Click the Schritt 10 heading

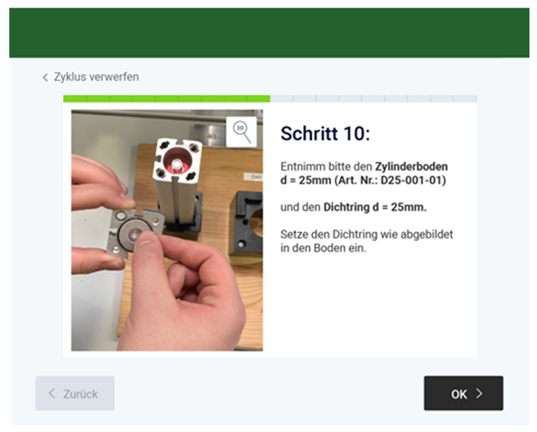[x=325, y=134]
